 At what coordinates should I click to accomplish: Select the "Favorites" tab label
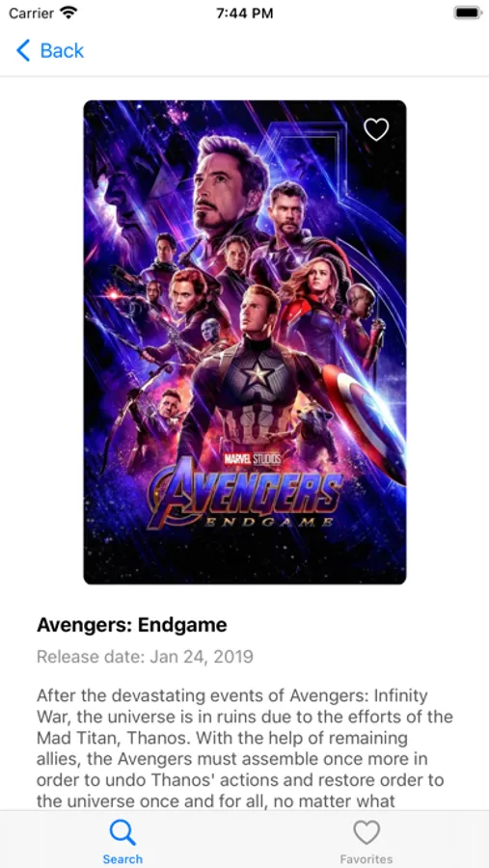[367, 859]
